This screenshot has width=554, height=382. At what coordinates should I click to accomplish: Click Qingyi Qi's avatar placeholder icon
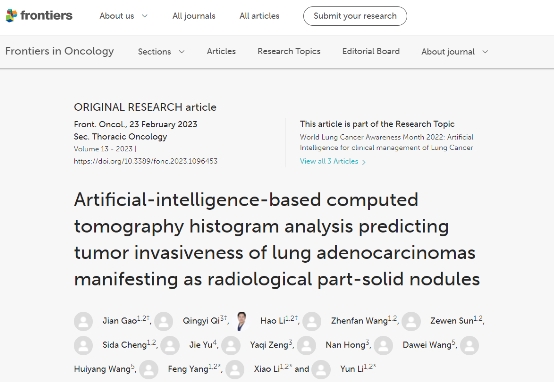click(164, 321)
